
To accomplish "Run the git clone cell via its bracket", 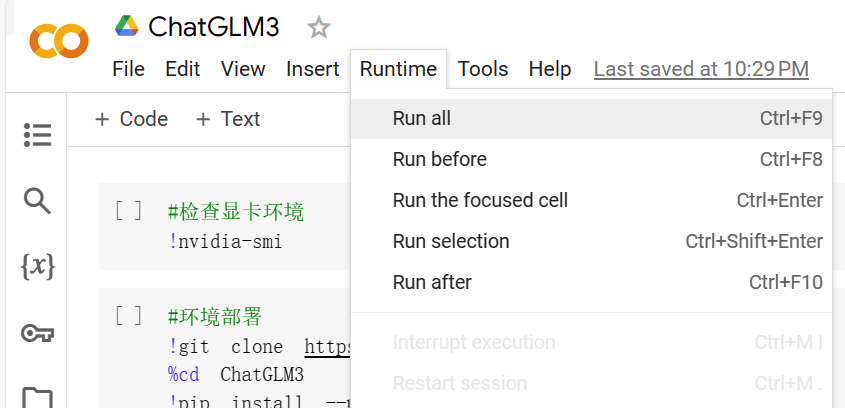I will tap(129, 316).
